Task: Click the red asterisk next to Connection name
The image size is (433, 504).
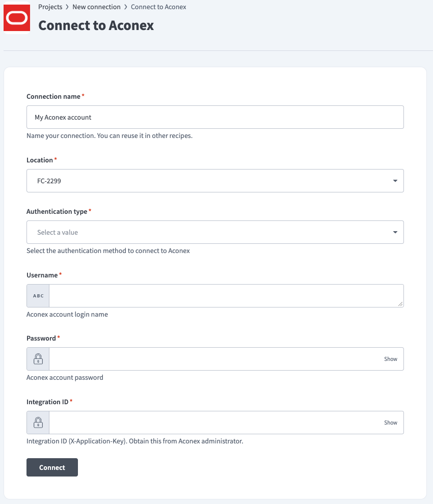Action: click(x=84, y=94)
